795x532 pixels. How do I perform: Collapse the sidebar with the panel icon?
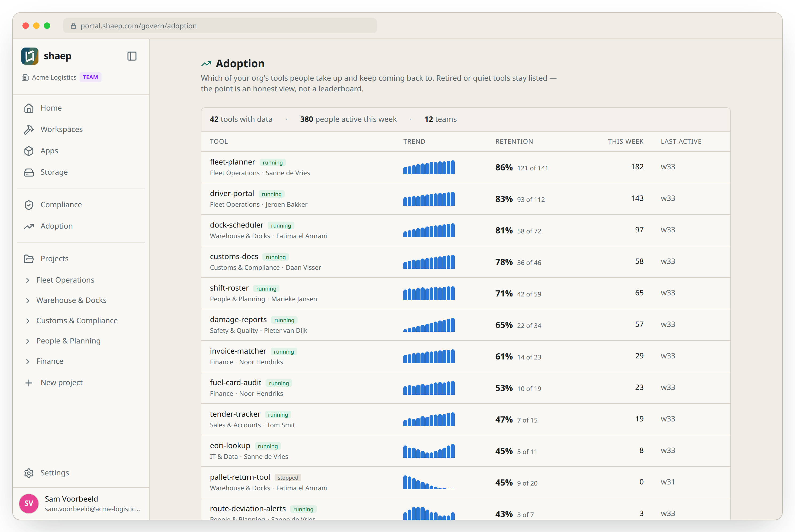(132, 56)
